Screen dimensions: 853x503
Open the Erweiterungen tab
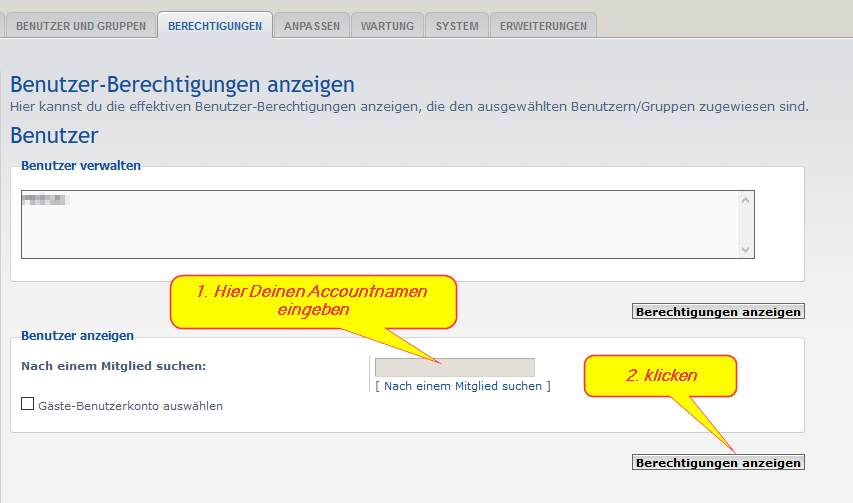click(x=543, y=26)
